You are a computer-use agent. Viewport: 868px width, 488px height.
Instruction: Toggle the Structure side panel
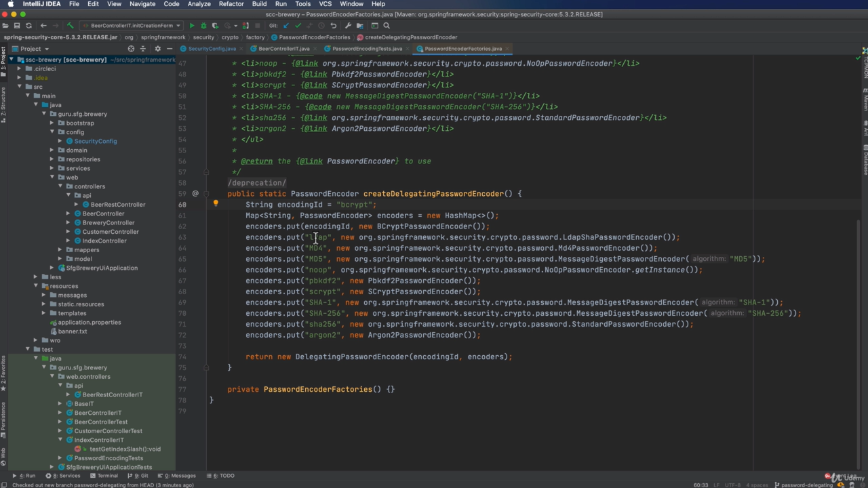tap(3, 104)
